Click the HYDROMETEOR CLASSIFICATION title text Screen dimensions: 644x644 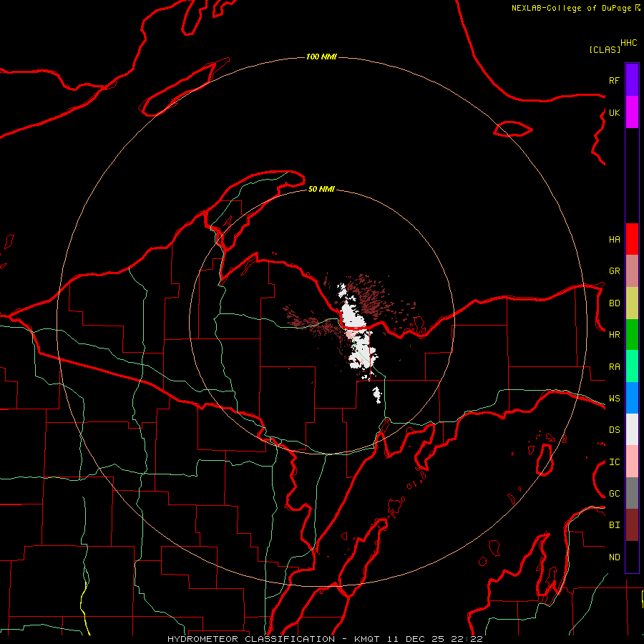coord(251,639)
